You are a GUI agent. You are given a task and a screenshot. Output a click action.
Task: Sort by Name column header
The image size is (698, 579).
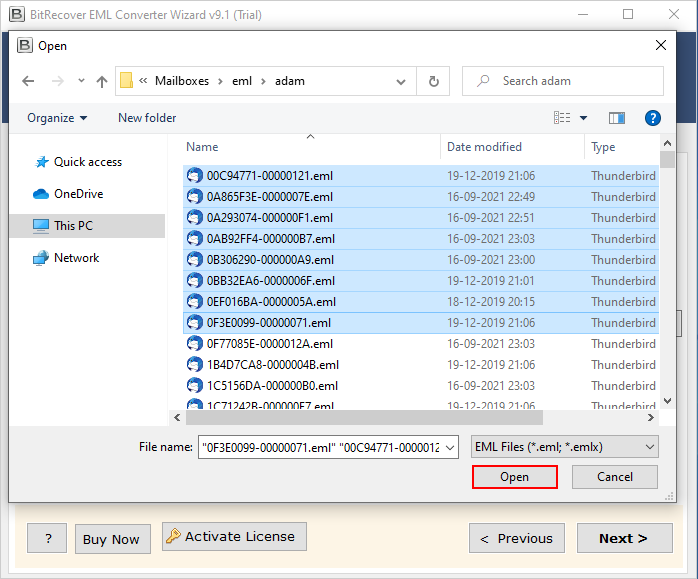click(x=202, y=147)
